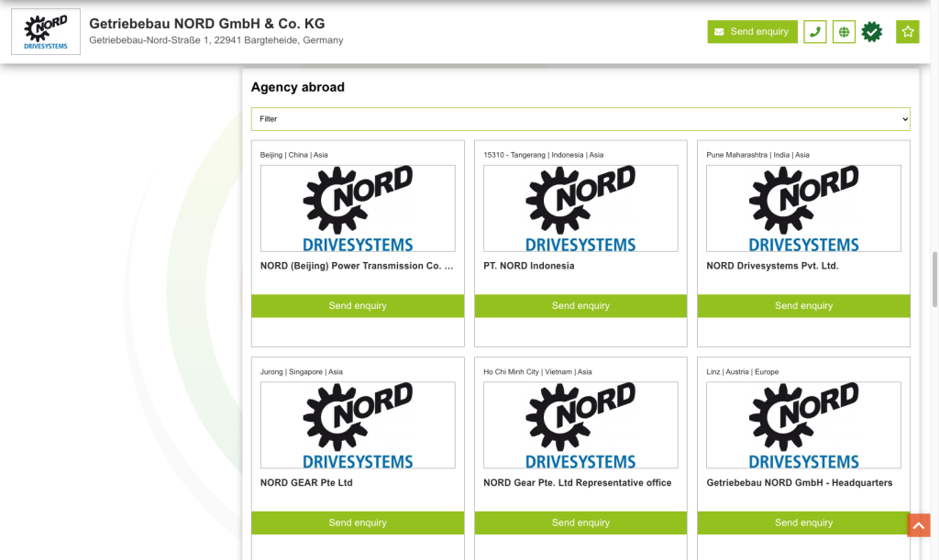Send enquiry to Getriebebau NORD GmbH Headquarters
This screenshot has height=560, width=939.
[803, 522]
